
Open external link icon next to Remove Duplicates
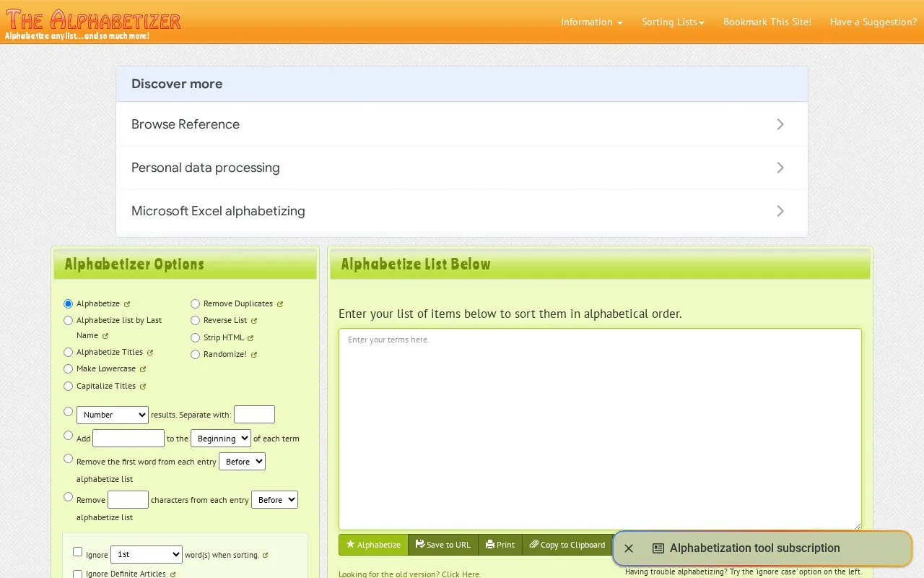tap(280, 304)
